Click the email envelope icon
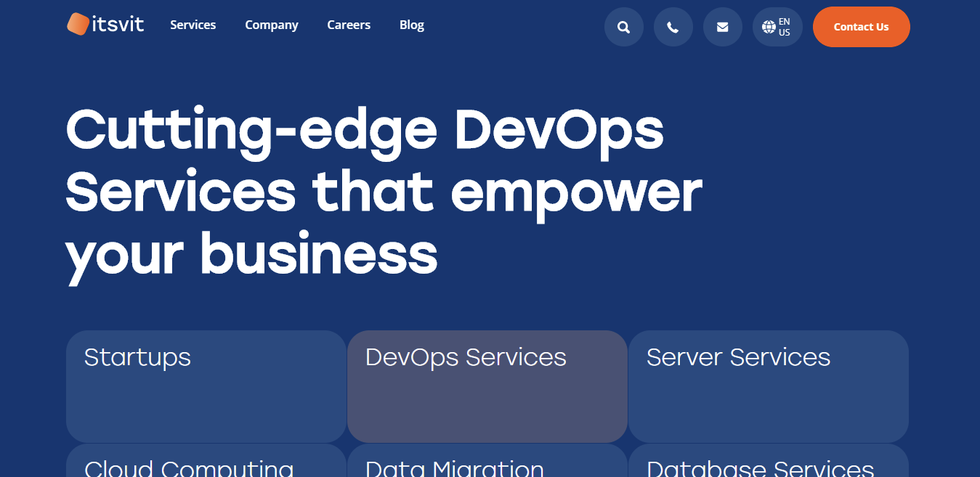Screen dimensions: 980x477 tap(722, 27)
